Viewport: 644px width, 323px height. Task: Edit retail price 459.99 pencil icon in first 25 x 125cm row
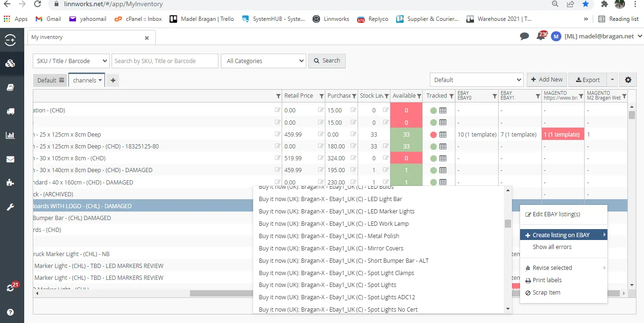click(x=321, y=134)
